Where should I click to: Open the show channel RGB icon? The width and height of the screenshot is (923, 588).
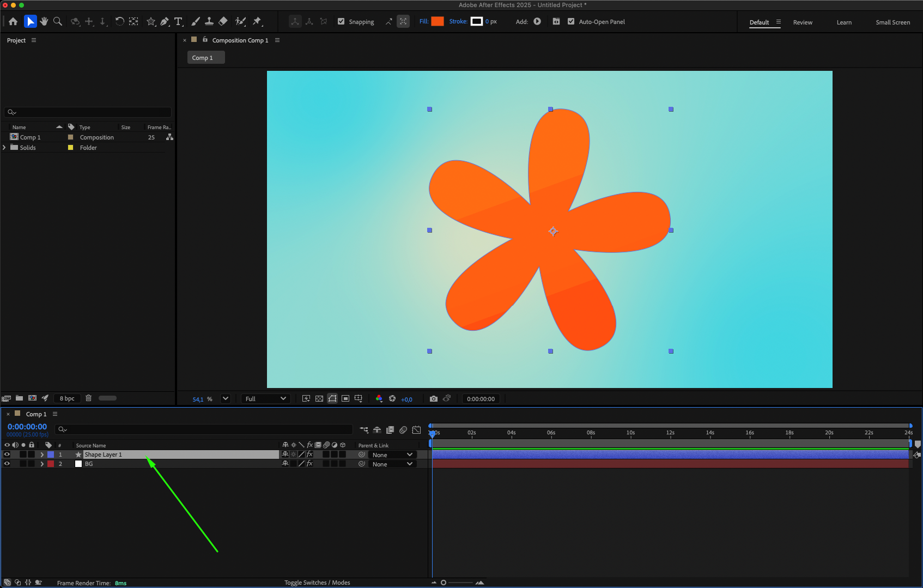pos(379,399)
